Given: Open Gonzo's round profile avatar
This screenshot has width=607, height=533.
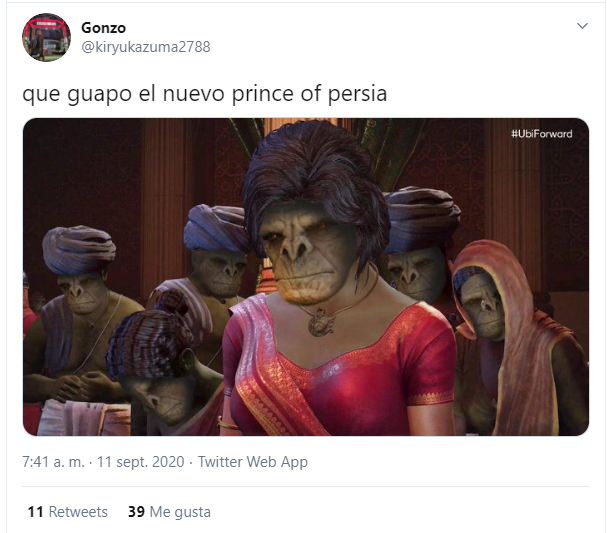Looking at the screenshot, I should point(46,38).
